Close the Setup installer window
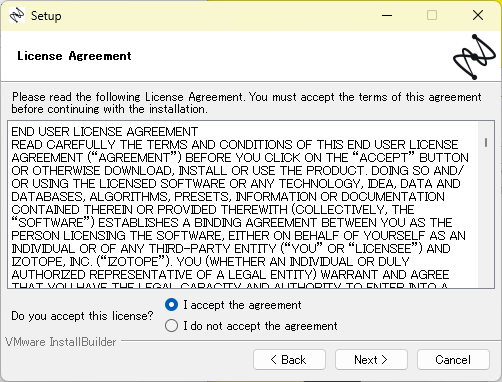Screen dimensions: 502x382 click(x=478, y=15)
